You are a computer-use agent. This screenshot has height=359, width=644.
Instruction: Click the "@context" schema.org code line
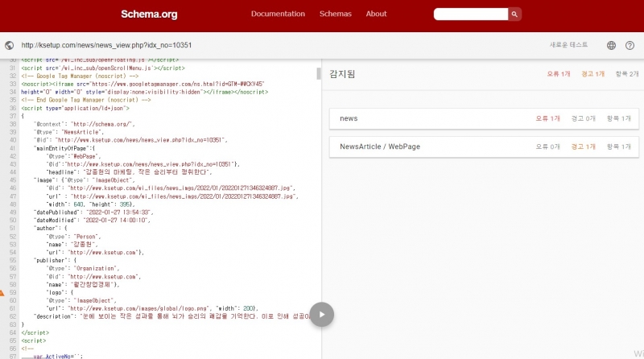click(x=85, y=124)
